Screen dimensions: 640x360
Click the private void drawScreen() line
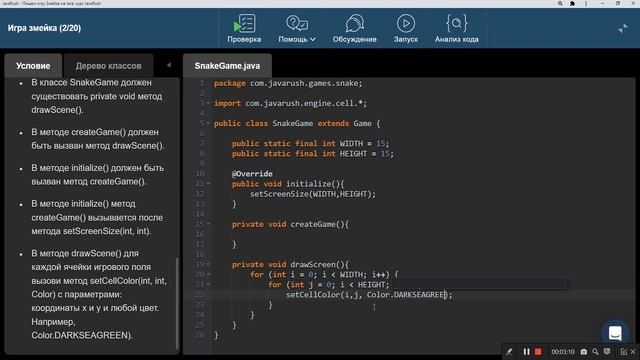[x=290, y=264]
